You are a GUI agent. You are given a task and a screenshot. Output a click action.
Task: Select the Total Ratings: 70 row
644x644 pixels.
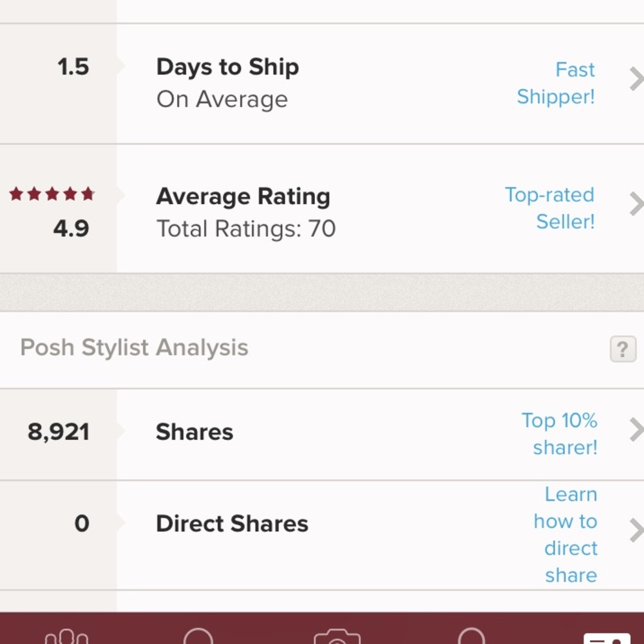coord(246,229)
